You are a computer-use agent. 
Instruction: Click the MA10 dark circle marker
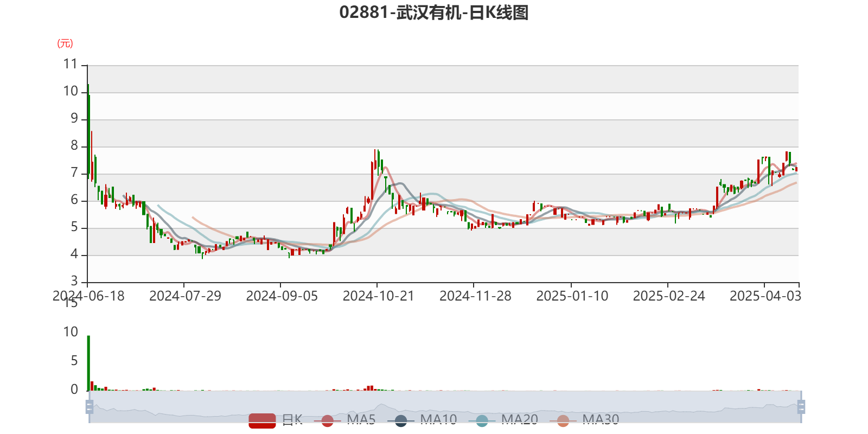(401, 420)
